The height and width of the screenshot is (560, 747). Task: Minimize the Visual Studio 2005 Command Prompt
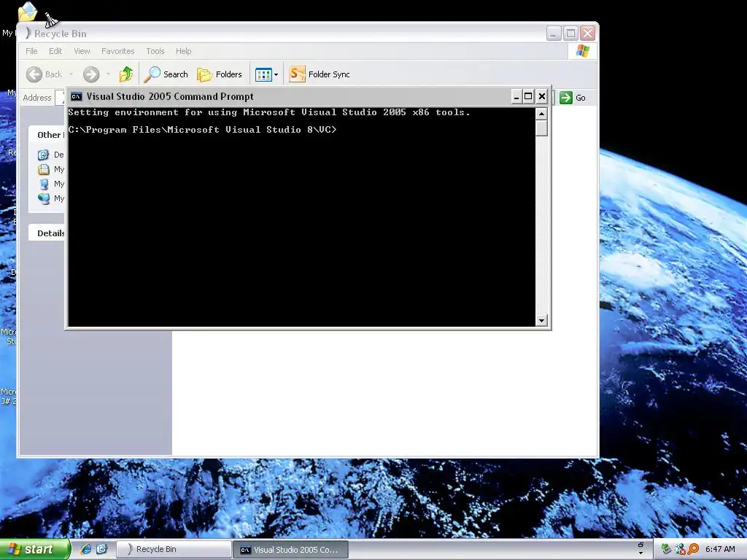(x=516, y=97)
